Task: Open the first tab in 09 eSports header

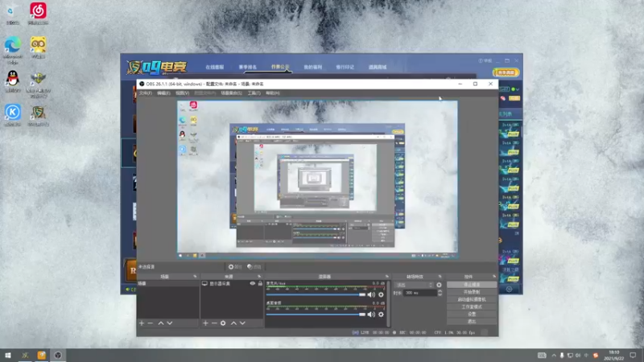Action: coord(214,67)
